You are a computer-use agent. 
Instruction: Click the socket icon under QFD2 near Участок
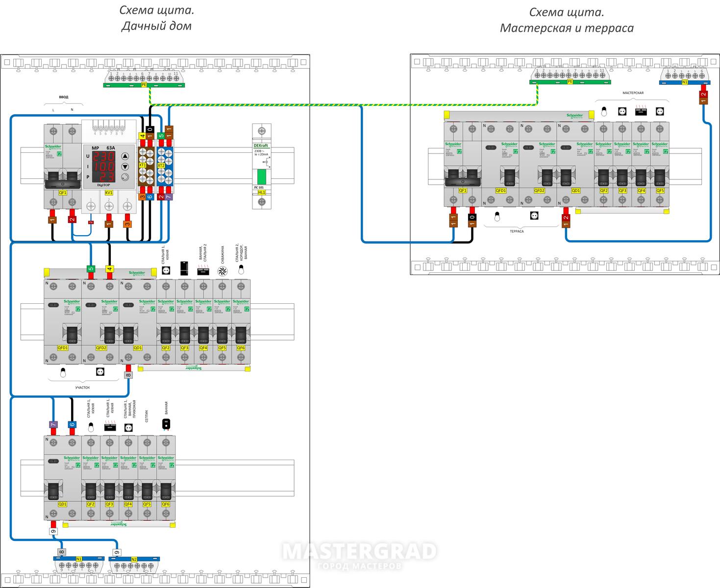click(x=100, y=372)
